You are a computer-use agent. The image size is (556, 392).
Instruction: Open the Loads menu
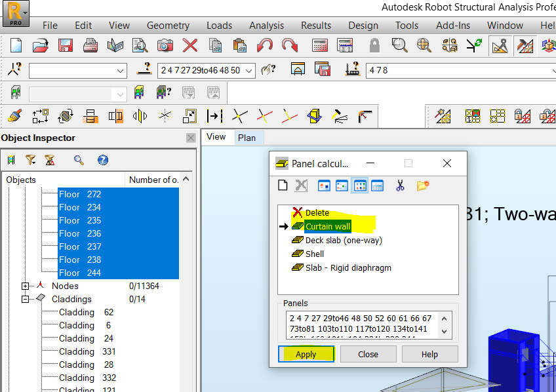(219, 26)
